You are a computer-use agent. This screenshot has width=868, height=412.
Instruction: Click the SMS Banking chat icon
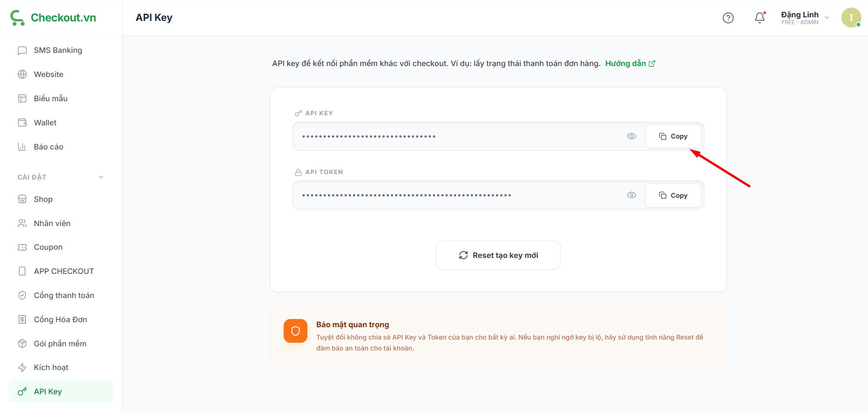tap(22, 51)
